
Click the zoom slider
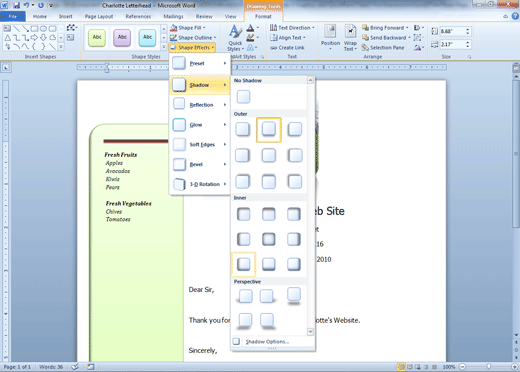coord(489,367)
